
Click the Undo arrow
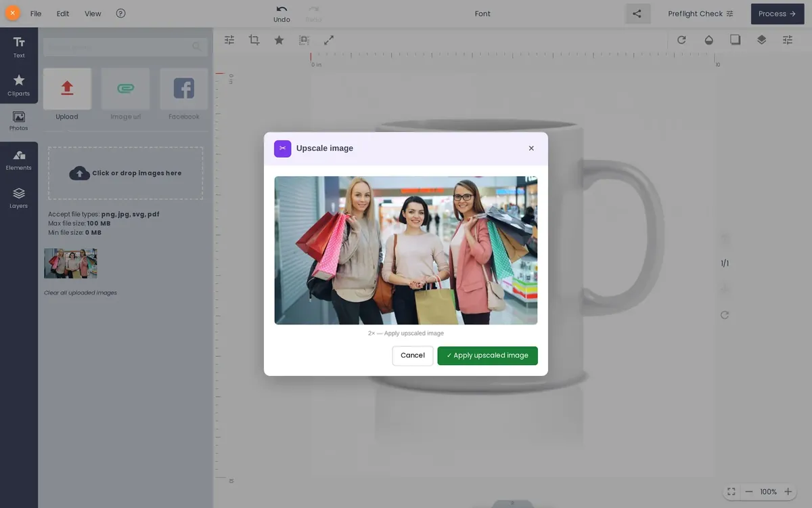(281, 14)
